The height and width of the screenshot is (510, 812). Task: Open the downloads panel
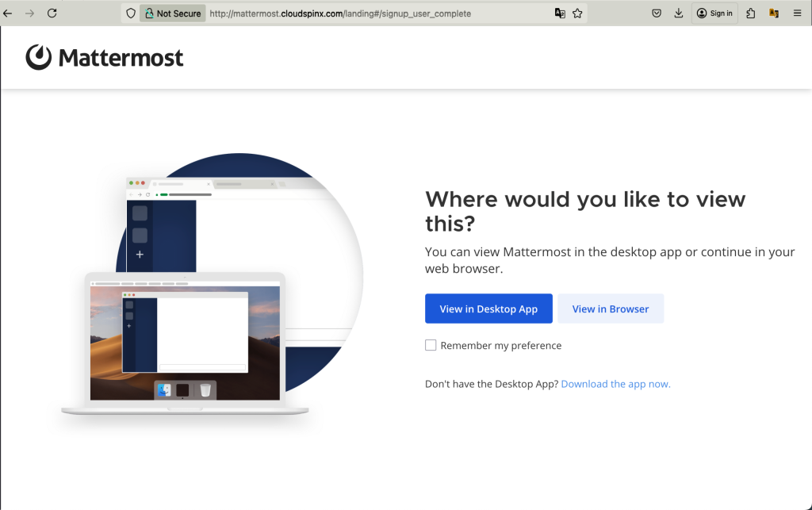tap(679, 13)
